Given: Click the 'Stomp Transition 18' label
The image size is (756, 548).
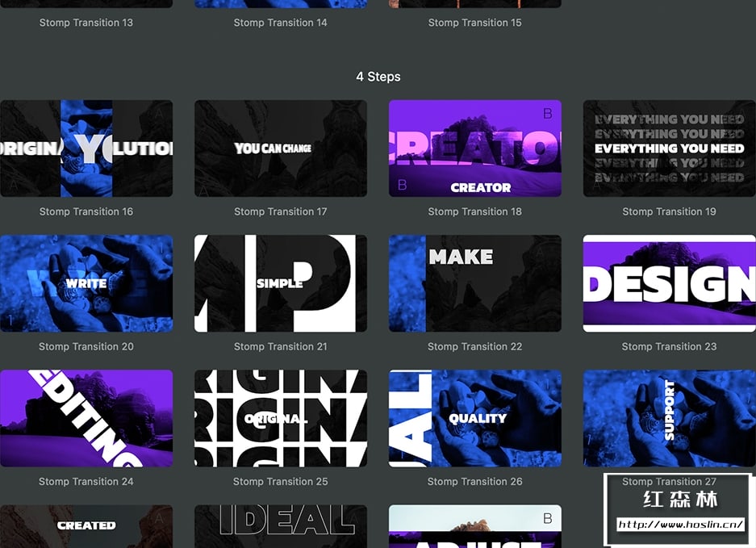Looking at the screenshot, I should point(475,211).
